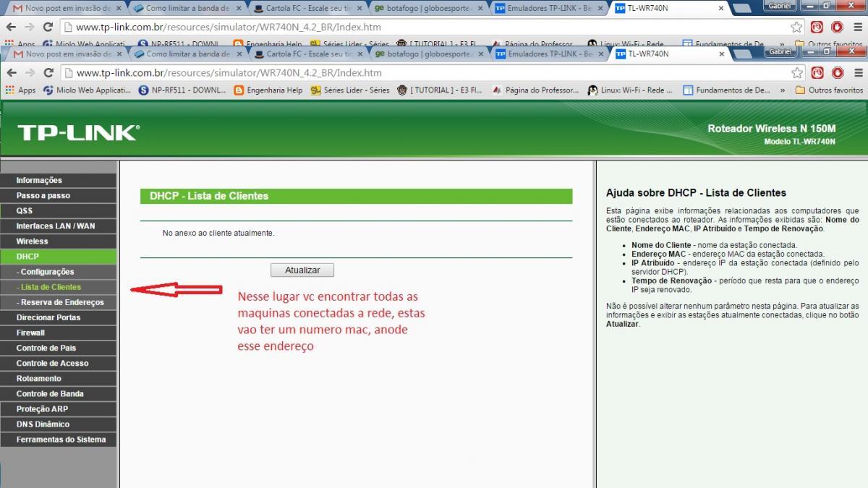
Task: Reload the page from the lower browser toolbar
Action: [x=48, y=73]
